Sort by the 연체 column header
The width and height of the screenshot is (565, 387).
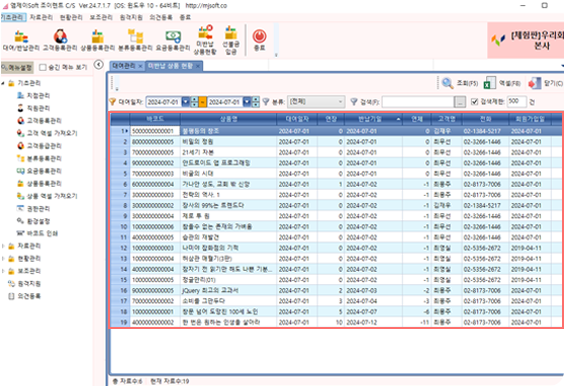coord(417,119)
